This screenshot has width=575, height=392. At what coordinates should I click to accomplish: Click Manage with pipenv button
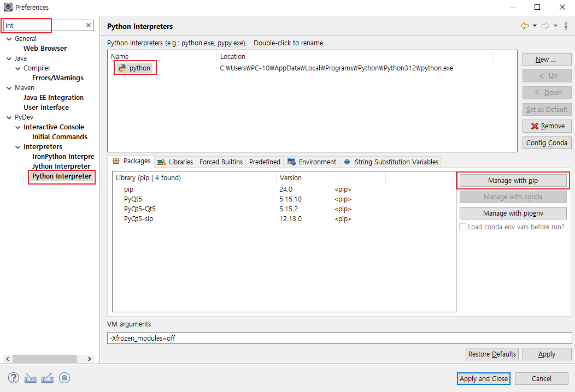pyautogui.click(x=513, y=213)
